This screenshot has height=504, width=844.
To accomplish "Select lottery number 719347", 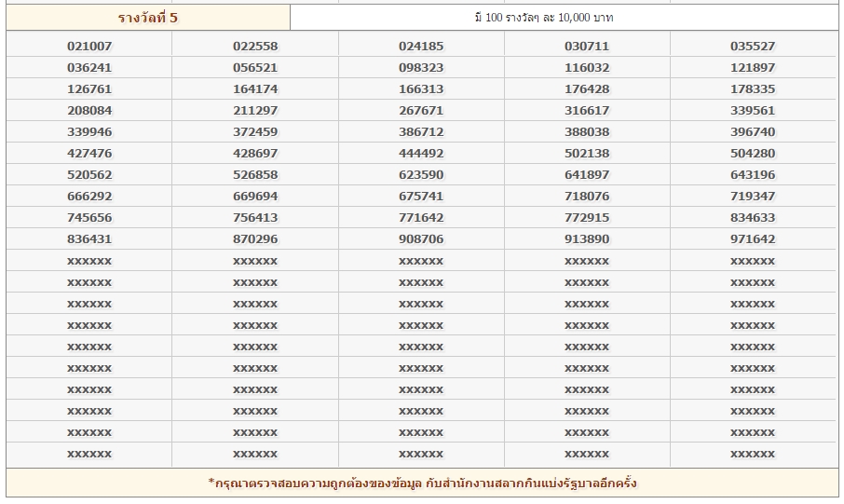I will pos(753,197).
